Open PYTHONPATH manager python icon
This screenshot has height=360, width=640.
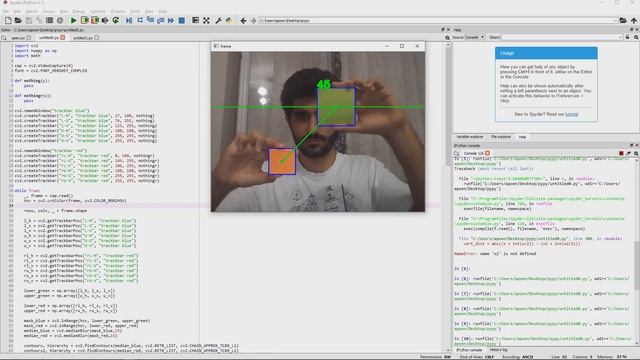[229, 20]
